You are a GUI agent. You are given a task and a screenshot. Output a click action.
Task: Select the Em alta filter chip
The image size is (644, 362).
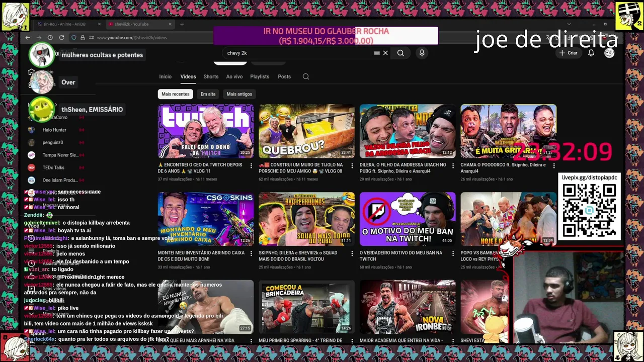click(208, 94)
